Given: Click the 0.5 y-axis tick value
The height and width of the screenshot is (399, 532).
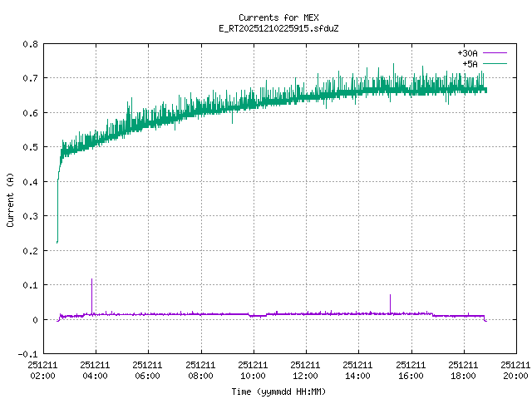Looking at the screenshot, I should pyautogui.click(x=29, y=147).
